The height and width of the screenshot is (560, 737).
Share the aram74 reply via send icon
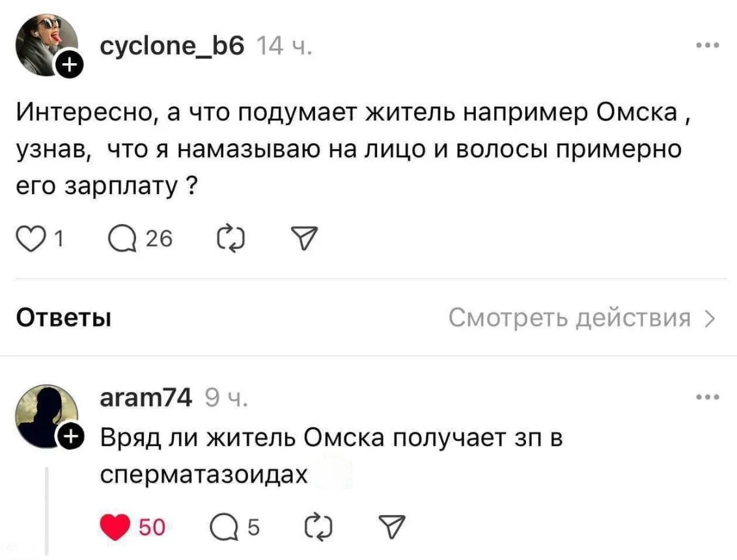(392, 527)
